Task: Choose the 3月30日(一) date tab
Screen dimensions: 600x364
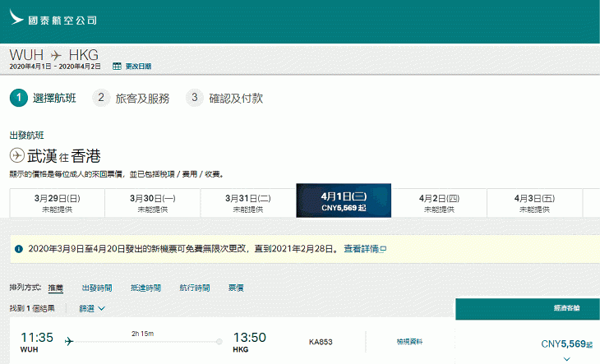Action: click(x=153, y=203)
